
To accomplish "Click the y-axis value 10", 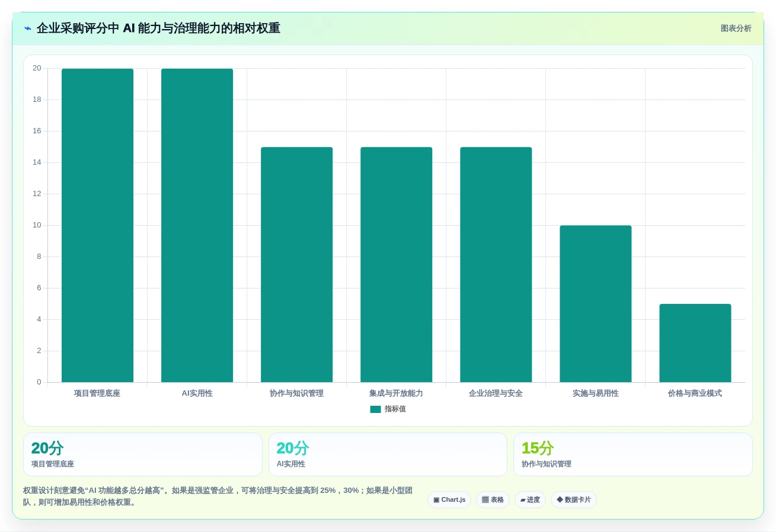I will 37,225.
